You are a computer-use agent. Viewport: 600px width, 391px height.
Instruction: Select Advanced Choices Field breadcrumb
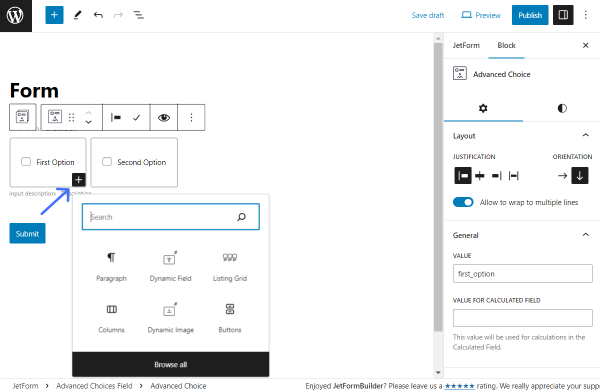click(94, 386)
